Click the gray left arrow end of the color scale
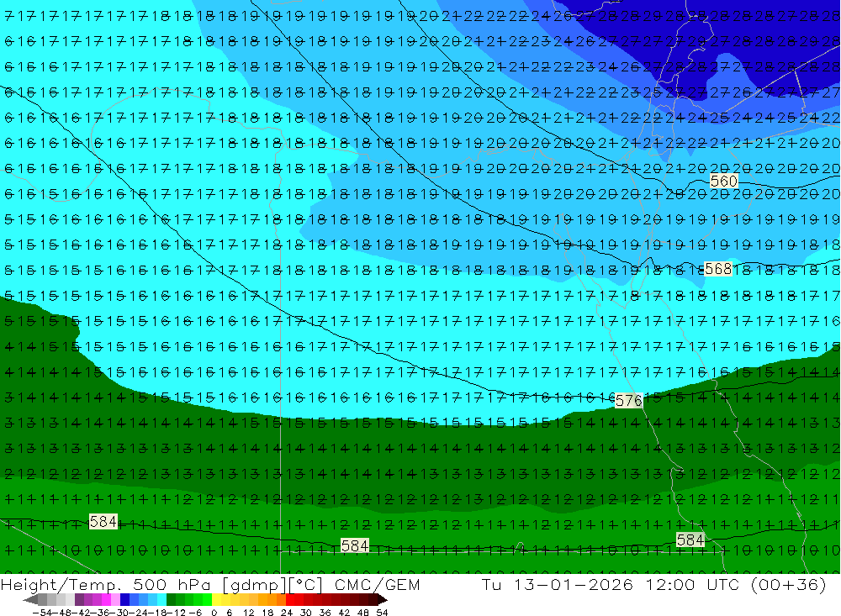This screenshot has width=841, height=616. tap(30, 600)
